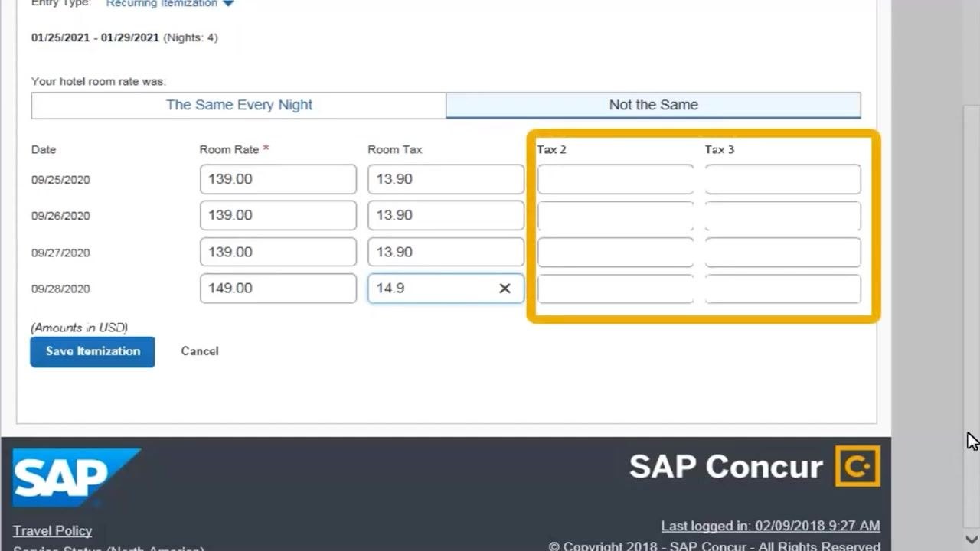Viewport: 980px width, 551px height.
Task: Click Tax 2 field for 09/25/2020
Action: (616, 179)
